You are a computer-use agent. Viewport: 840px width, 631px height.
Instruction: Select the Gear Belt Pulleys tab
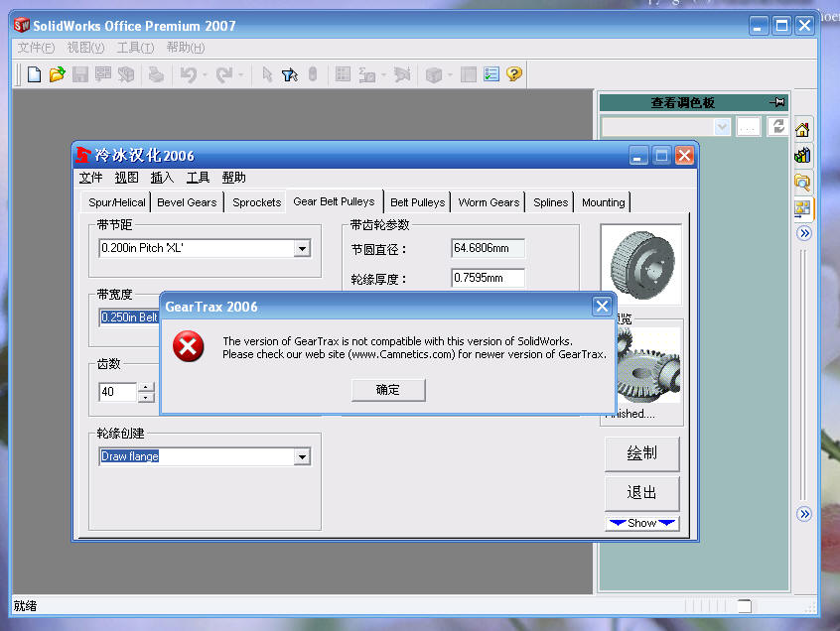tap(334, 201)
